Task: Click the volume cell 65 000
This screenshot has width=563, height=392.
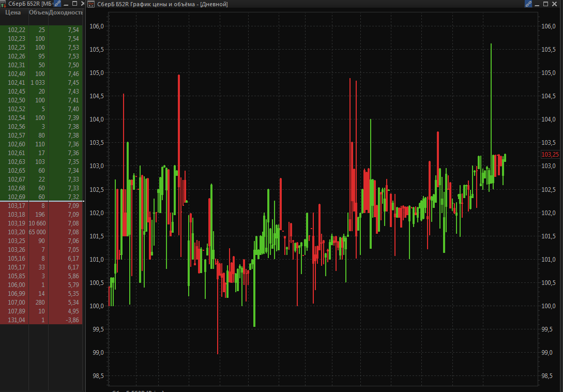Action: (37, 233)
